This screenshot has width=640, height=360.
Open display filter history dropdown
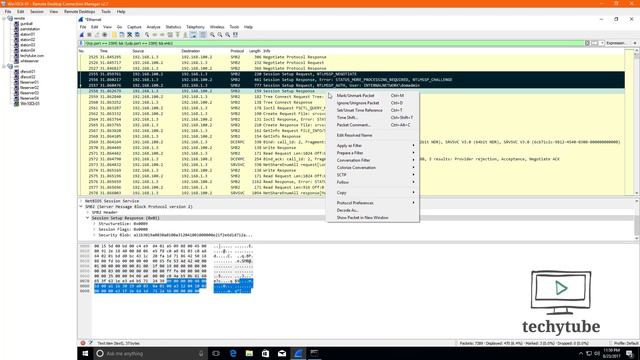click(602, 43)
